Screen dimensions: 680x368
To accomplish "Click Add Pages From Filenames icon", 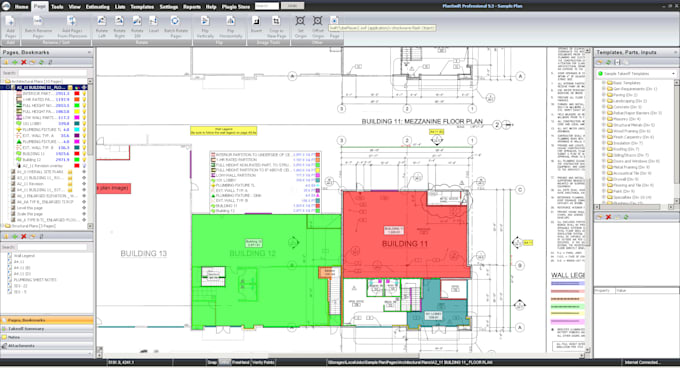I will point(72,21).
